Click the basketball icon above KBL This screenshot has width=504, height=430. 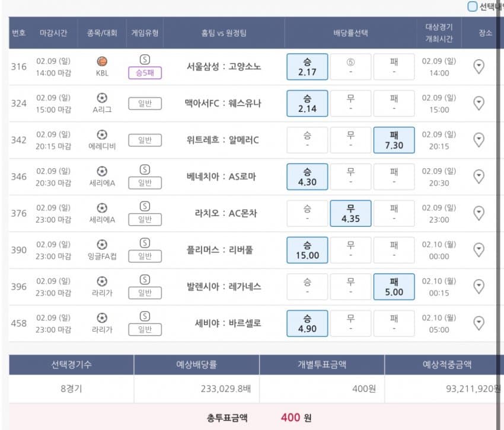102,61
